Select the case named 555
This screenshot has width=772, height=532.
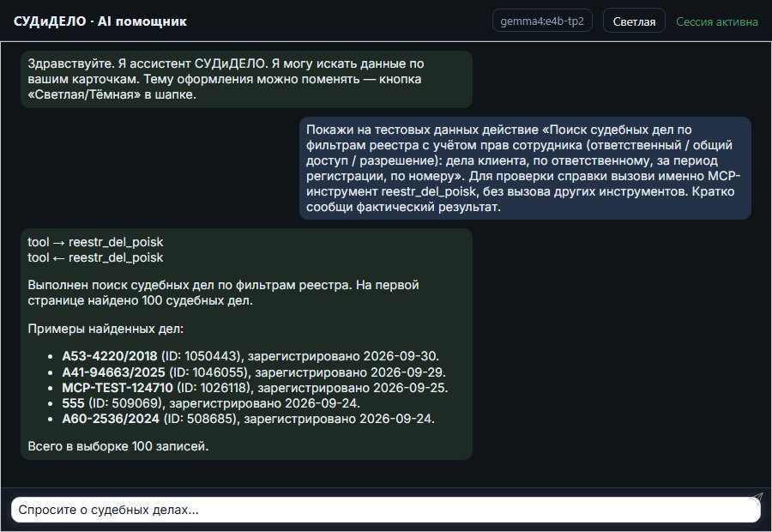pyautogui.click(x=73, y=403)
